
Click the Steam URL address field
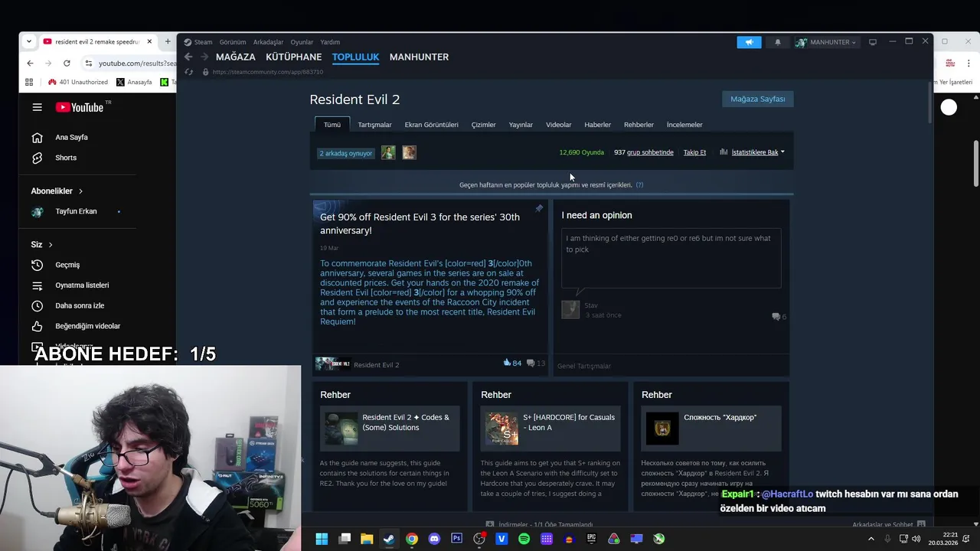(x=267, y=72)
